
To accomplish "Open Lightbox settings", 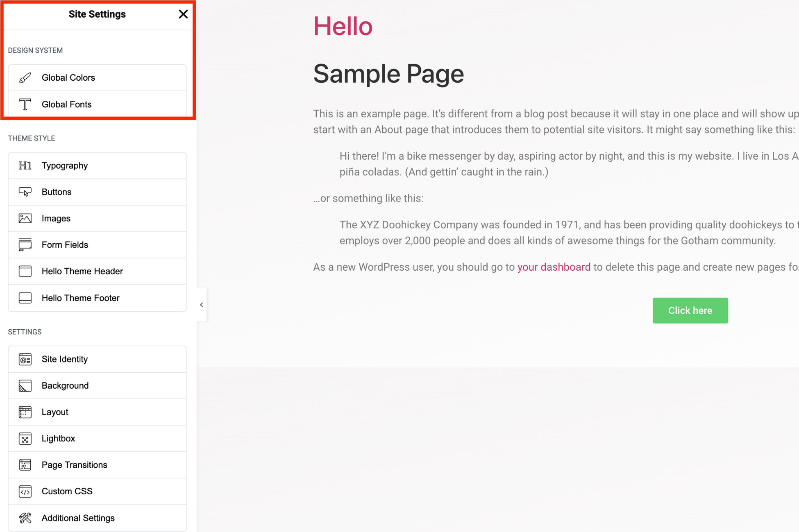I will point(97,439).
